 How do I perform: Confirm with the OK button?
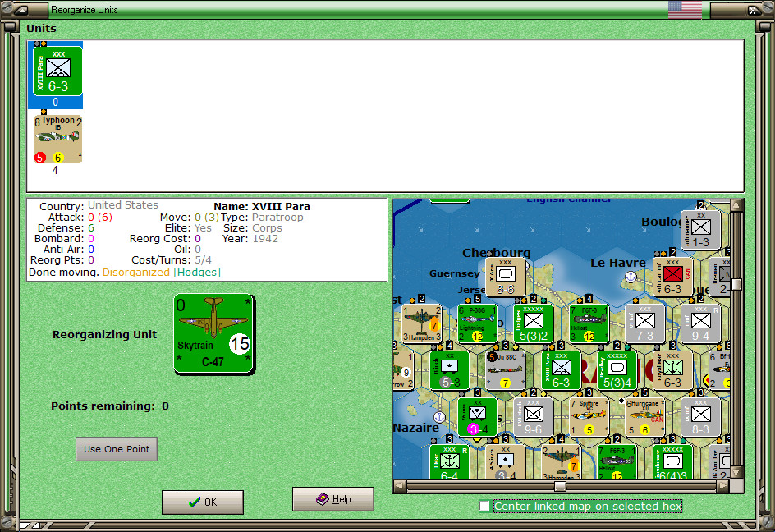click(203, 502)
